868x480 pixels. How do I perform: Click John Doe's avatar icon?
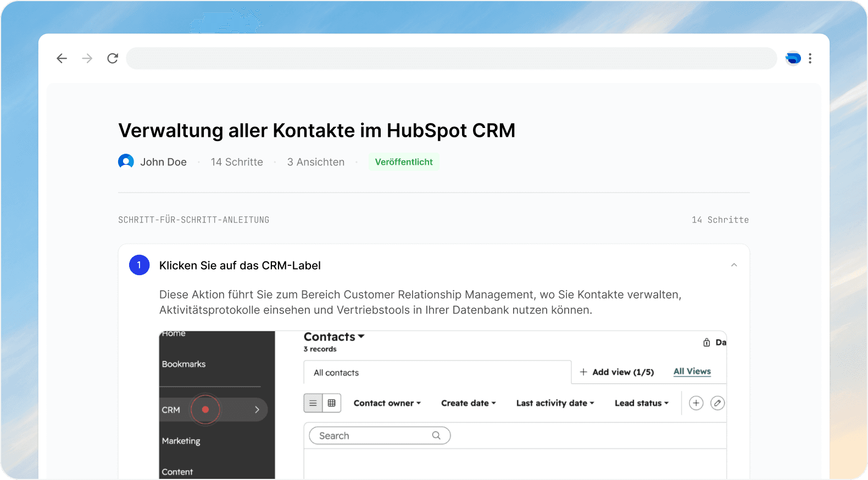[x=126, y=161]
